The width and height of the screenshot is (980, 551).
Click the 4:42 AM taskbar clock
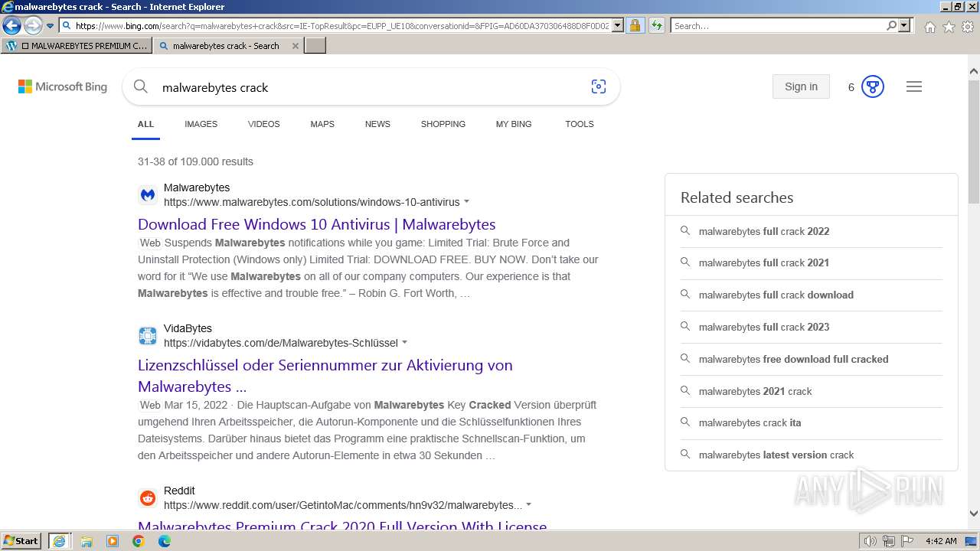tap(941, 541)
